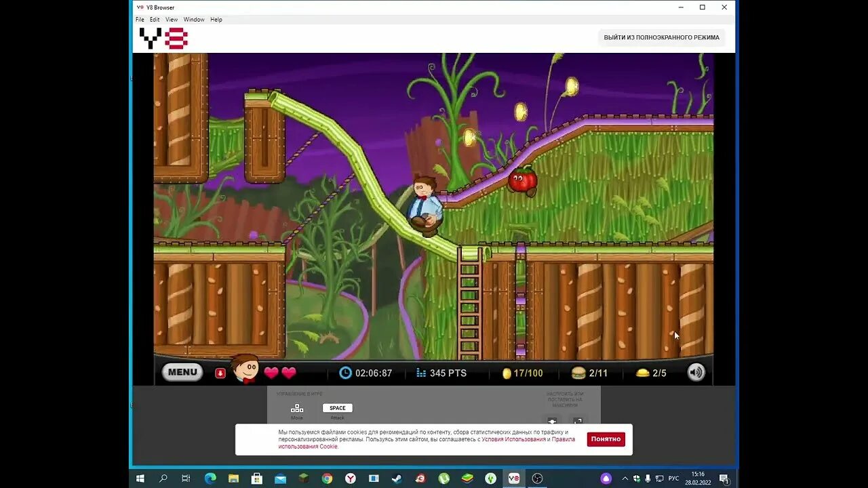Open the Window menu

pyautogui.click(x=194, y=20)
